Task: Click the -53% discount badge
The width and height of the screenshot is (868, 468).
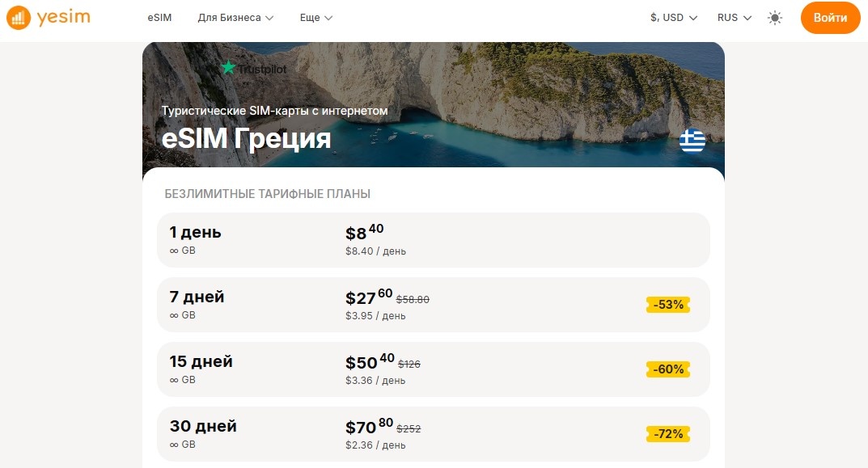Action: (x=667, y=305)
